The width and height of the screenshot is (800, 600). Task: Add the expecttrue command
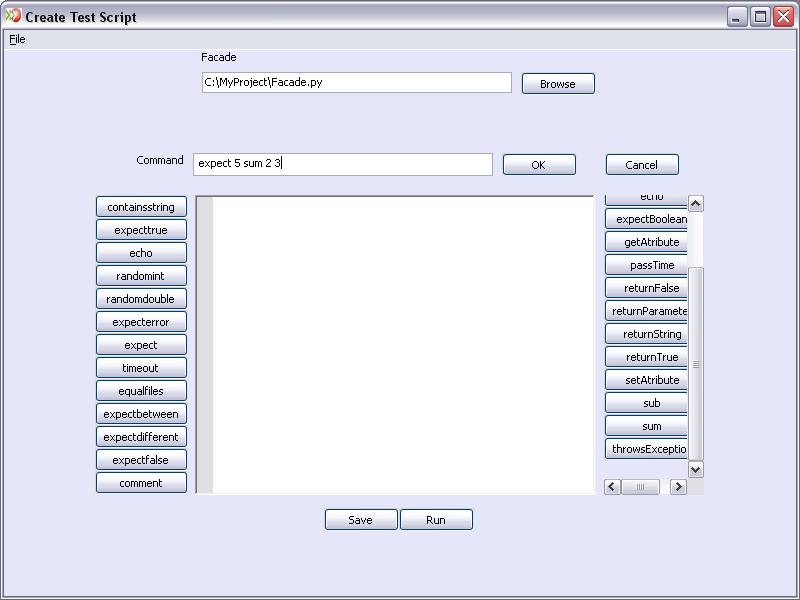(x=141, y=230)
